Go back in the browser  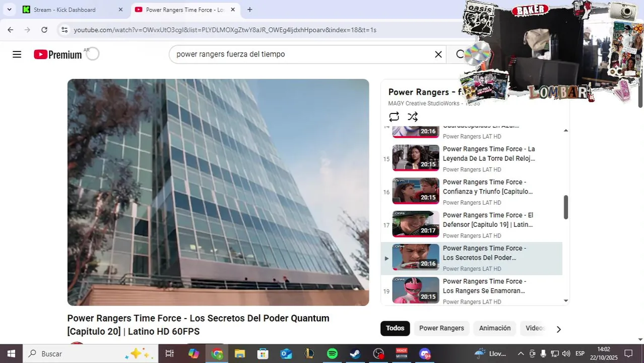11,30
